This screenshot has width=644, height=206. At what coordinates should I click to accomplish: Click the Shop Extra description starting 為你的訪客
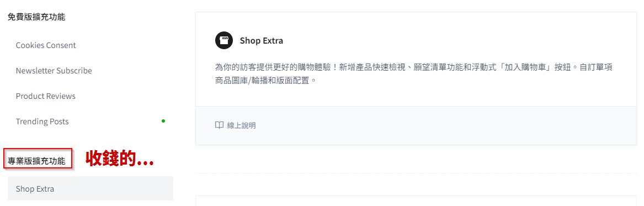pos(414,73)
